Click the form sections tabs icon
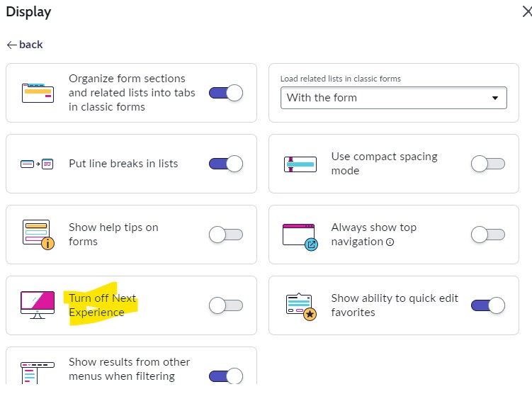The width and height of the screenshot is (532, 394). (38, 93)
